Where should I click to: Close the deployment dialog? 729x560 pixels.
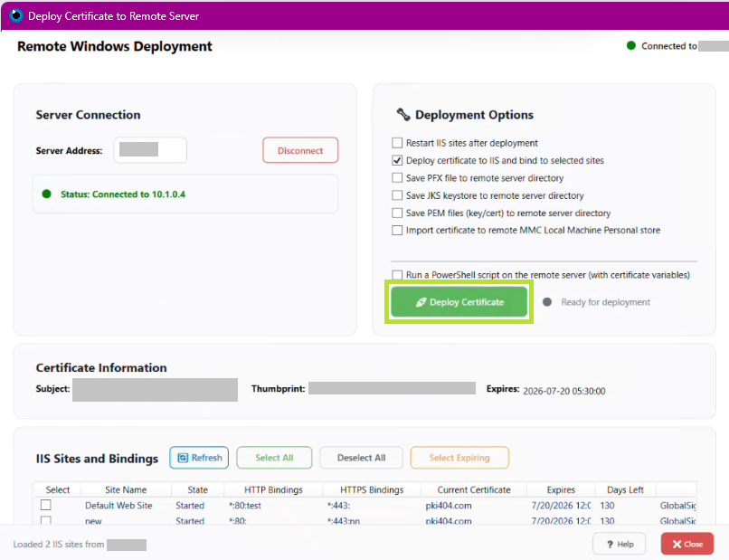pos(687,544)
